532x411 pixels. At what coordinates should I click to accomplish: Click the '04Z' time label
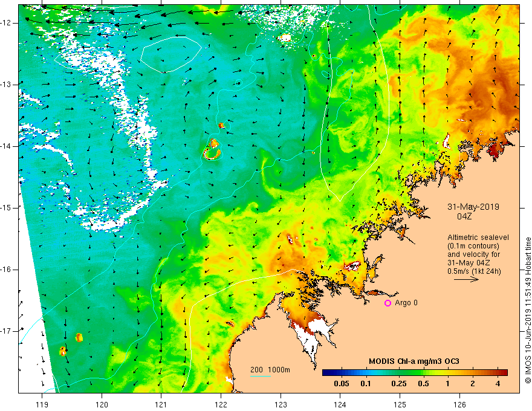(x=464, y=216)
